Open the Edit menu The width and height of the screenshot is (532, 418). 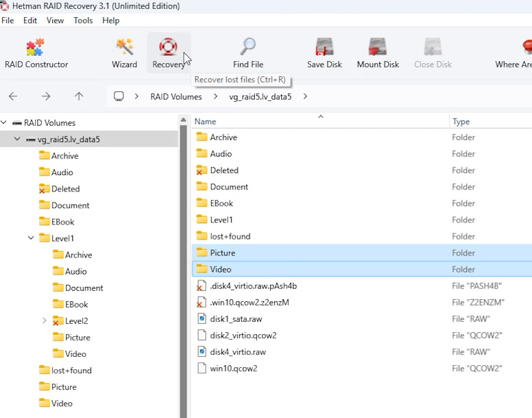30,21
